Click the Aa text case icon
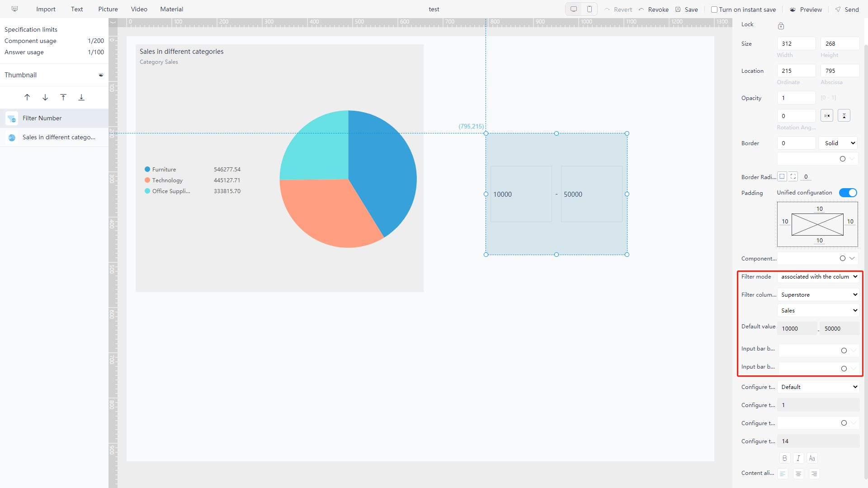This screenshot has width=868, height=488. 812,458
